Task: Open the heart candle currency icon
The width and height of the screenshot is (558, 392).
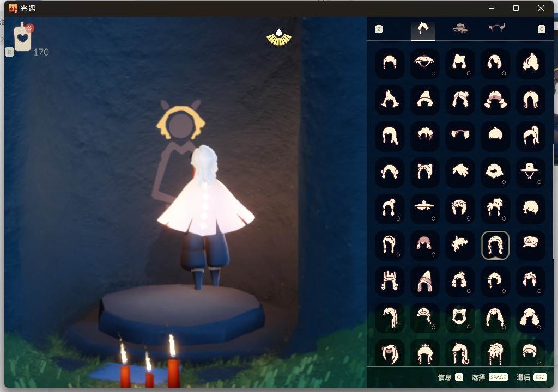Action: coord(22,38)
